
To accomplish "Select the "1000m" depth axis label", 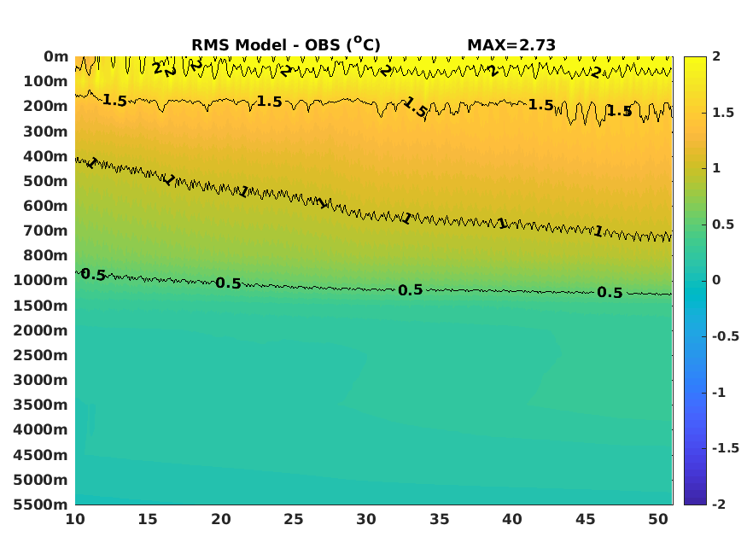I will click(x=41, y=281).
